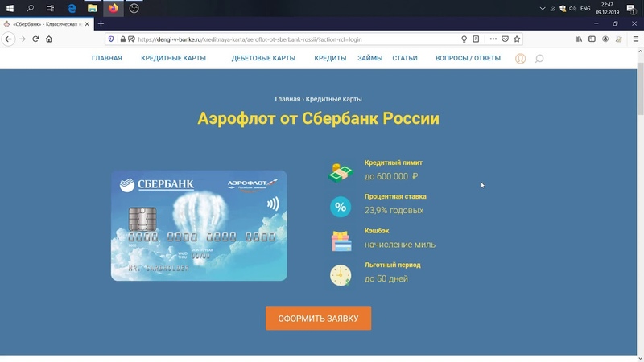Open page actions three-dots menu
The width and height of the screenshot is (644, 362).
pyautogui.click(x=493, y=39)
